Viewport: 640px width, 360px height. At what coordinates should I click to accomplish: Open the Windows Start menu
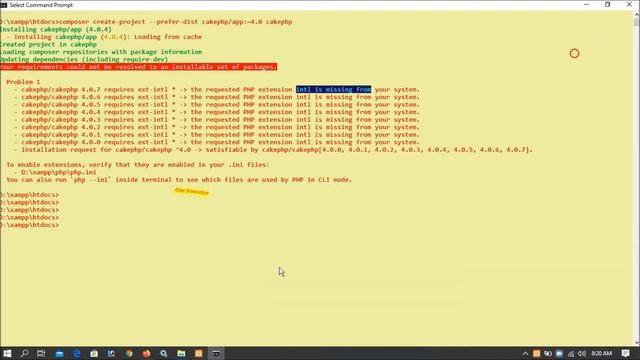(x=7, y=353)
